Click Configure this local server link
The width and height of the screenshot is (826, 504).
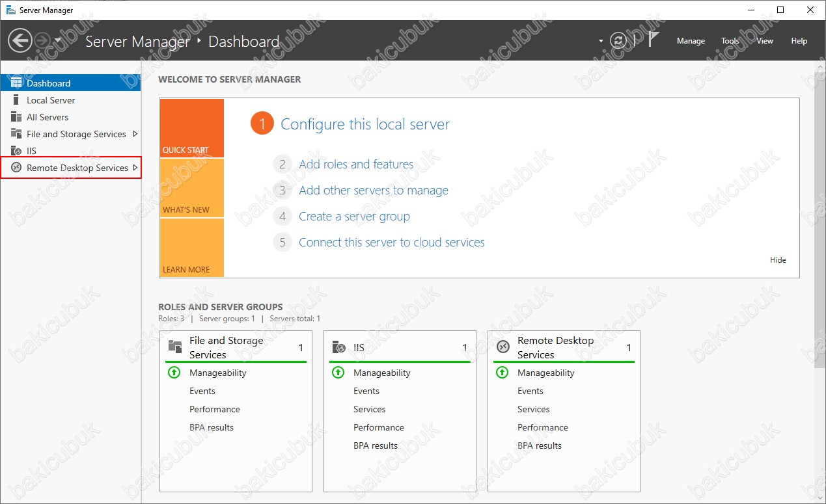[x=365, y=124]
